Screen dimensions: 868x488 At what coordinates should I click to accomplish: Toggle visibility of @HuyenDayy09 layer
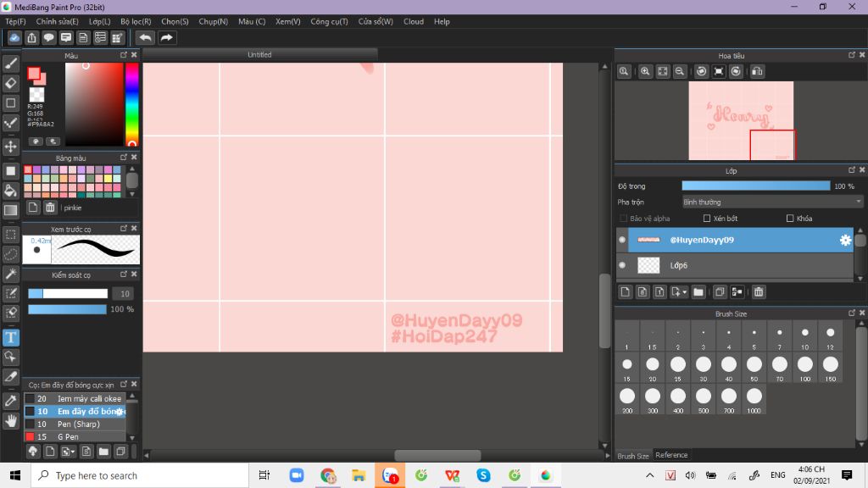point(622,240)
